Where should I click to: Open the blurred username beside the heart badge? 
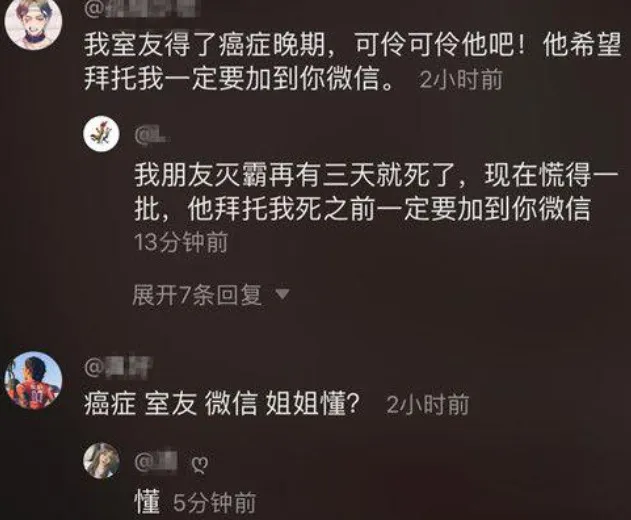coord(156,461)
